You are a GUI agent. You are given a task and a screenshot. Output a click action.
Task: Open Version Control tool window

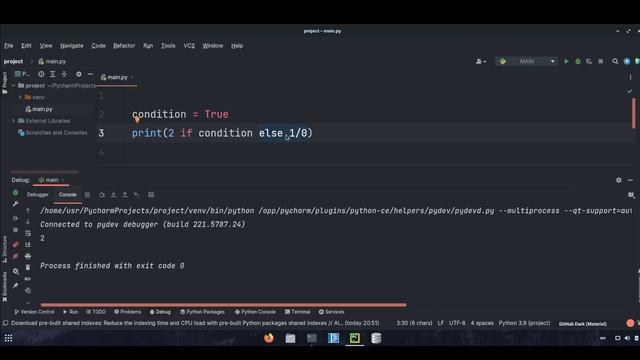click(x=34, y=312)
